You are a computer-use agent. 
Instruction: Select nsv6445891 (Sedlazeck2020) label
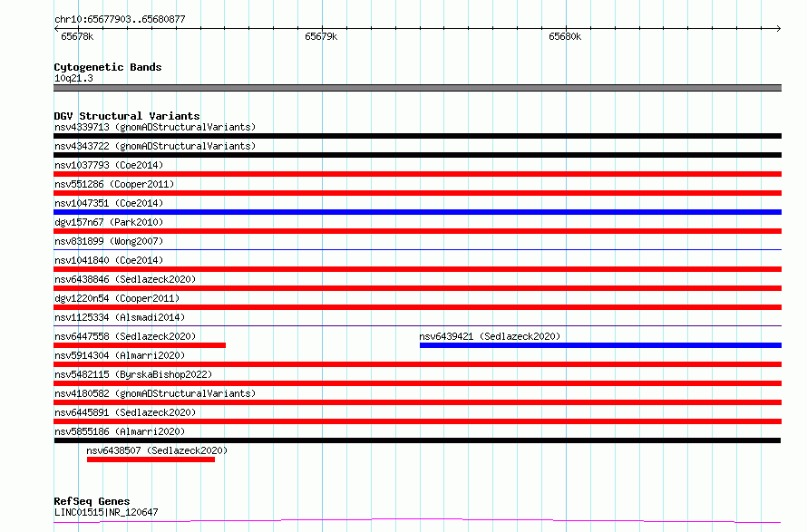tap(125, 412)
